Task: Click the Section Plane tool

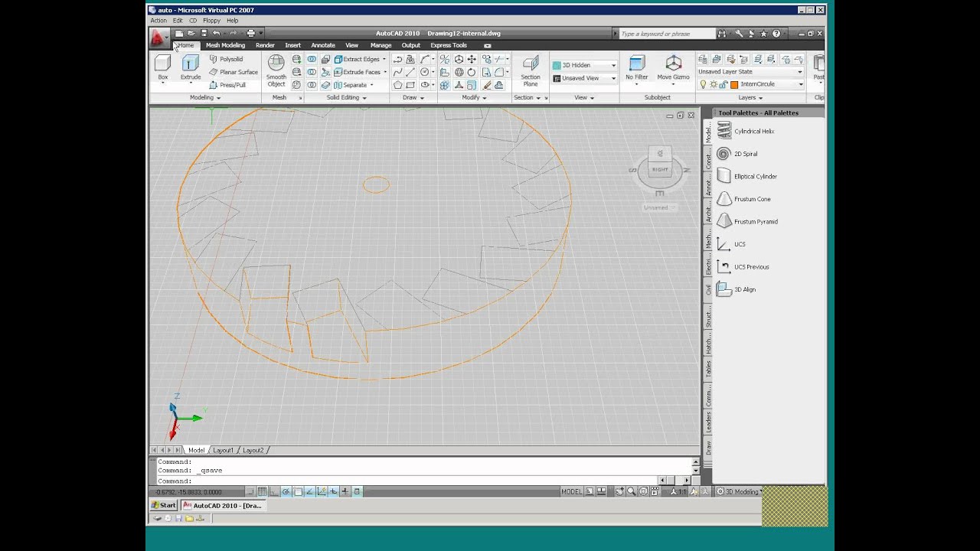Action: click(531, 71)
